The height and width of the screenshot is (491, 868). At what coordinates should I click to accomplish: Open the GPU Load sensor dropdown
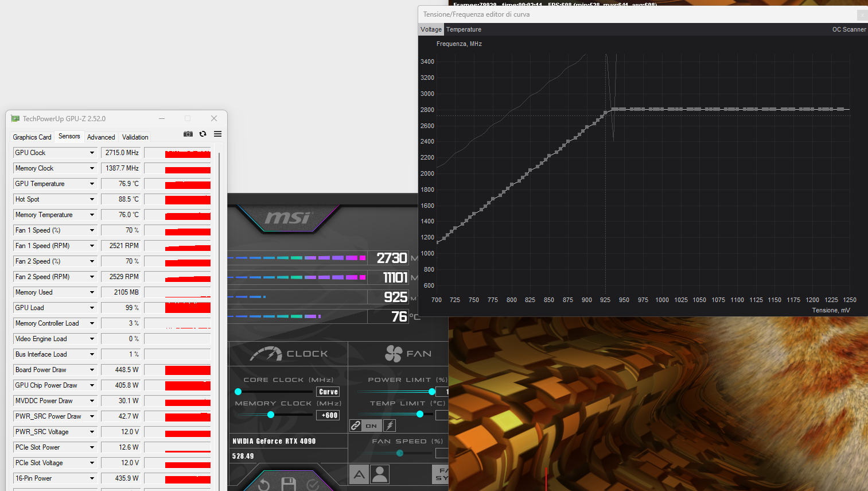coord(92,308)
